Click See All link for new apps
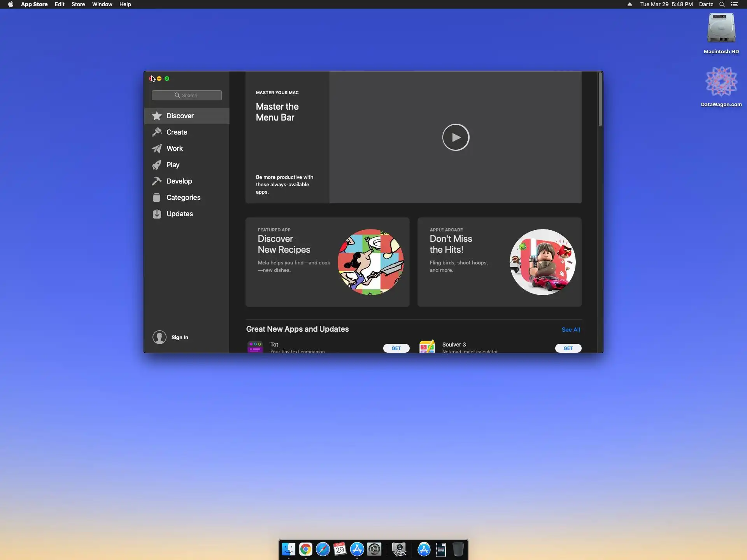 click(570, 329)
